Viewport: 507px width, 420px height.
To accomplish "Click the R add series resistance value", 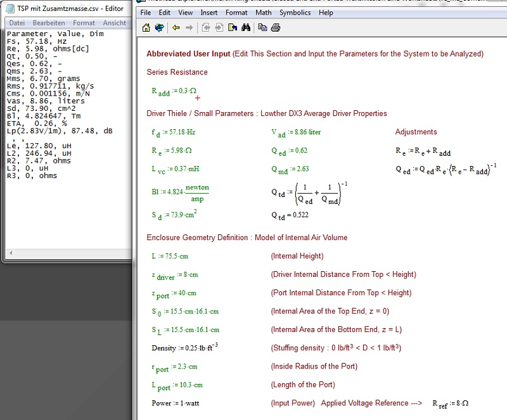I will (x=184, y=91).
